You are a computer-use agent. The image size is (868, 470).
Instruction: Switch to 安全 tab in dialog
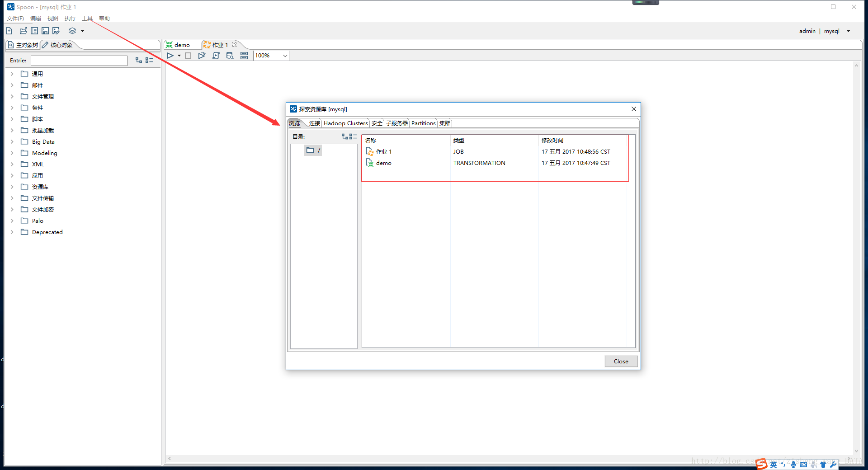tap(377, 123)
